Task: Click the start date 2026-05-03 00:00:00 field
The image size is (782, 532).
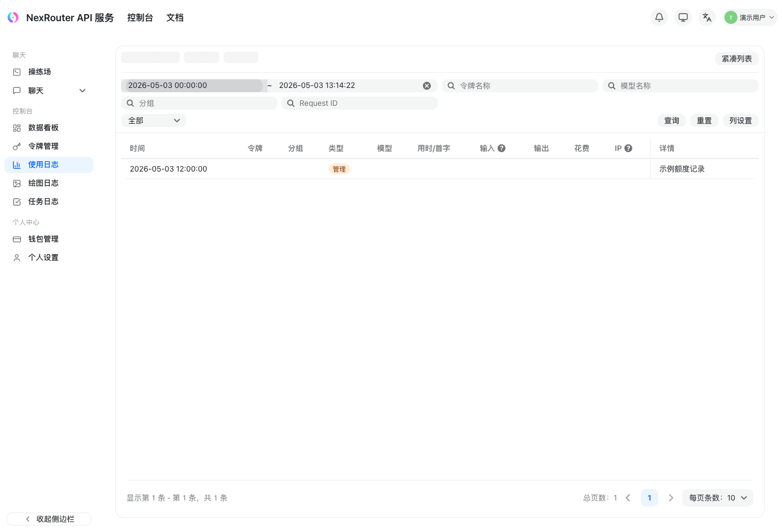Action: tap(194, 86)
